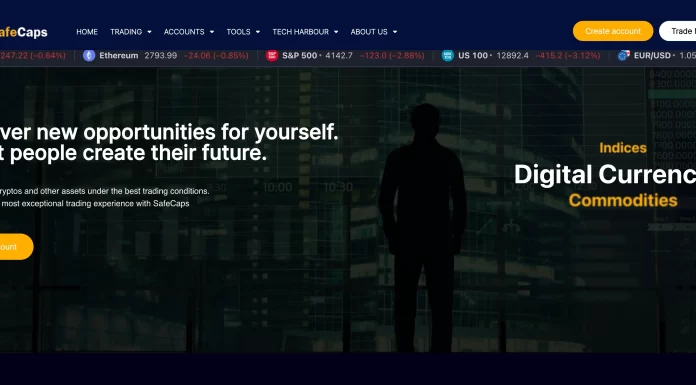Screen dimensions: 696x385
Task: Click the Trade button in header
Action: click(x=678, y=31)
